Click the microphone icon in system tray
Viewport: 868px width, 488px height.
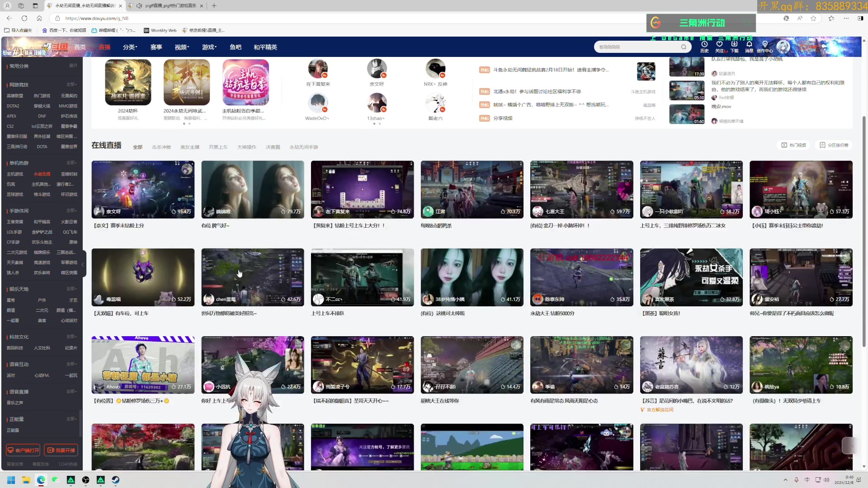pyautogui.click(x=796, y=480)
